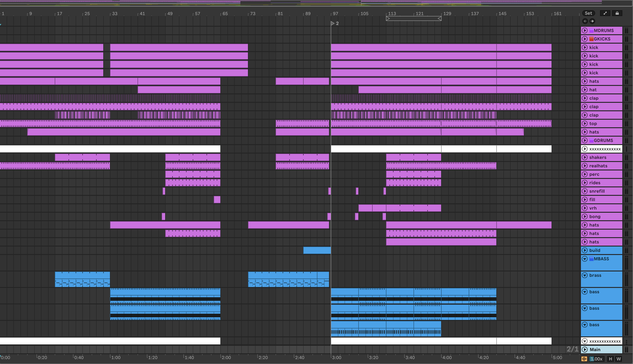Unfold the xxxxxxxxxxxxx track below GDRUMS
Screen dimensions: 633x364
[585, 149]
